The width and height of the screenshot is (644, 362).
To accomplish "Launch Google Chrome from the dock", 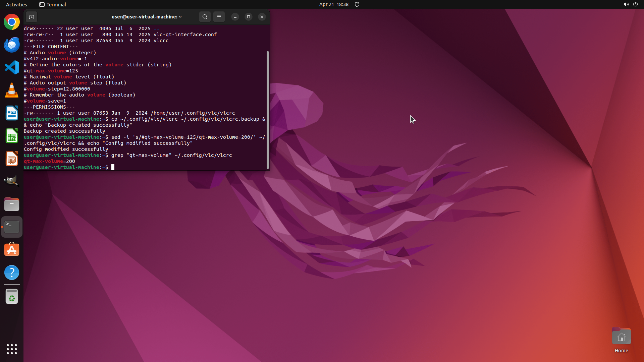I will [x=12, y=22].
